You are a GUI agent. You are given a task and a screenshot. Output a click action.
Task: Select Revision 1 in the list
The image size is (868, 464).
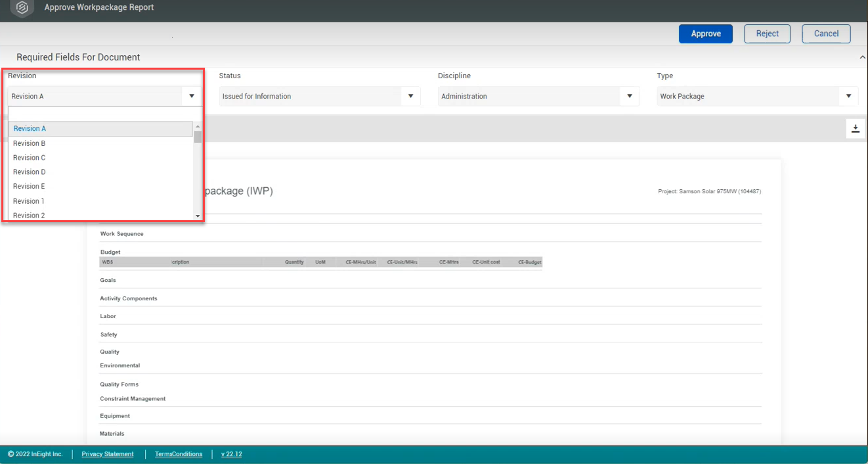(x=100, y=201)
